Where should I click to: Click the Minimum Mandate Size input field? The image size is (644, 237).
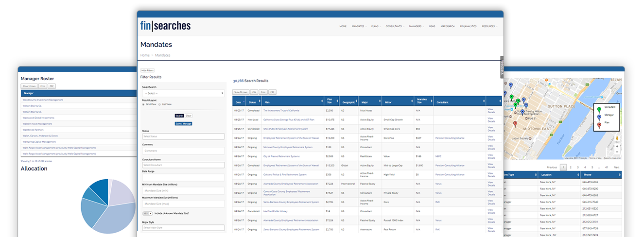point(183,190)
